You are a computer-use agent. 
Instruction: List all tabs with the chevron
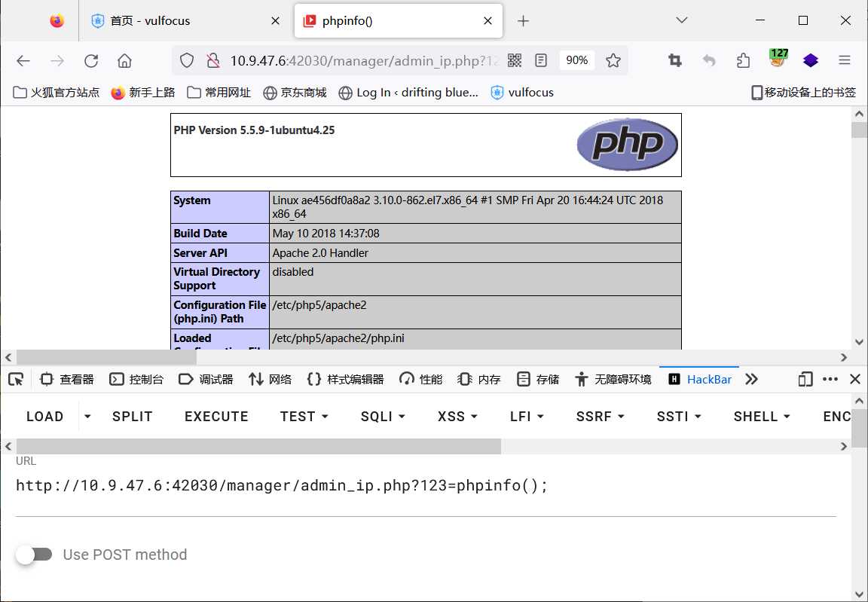(682, 20)
